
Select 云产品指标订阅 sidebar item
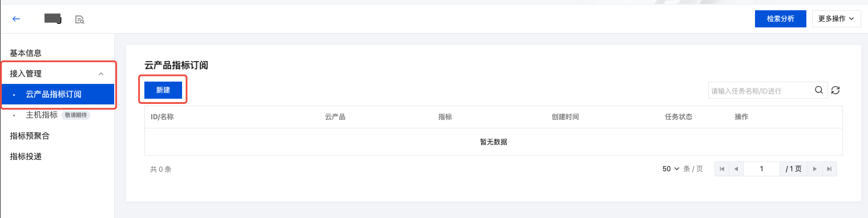tap(57, 94)
